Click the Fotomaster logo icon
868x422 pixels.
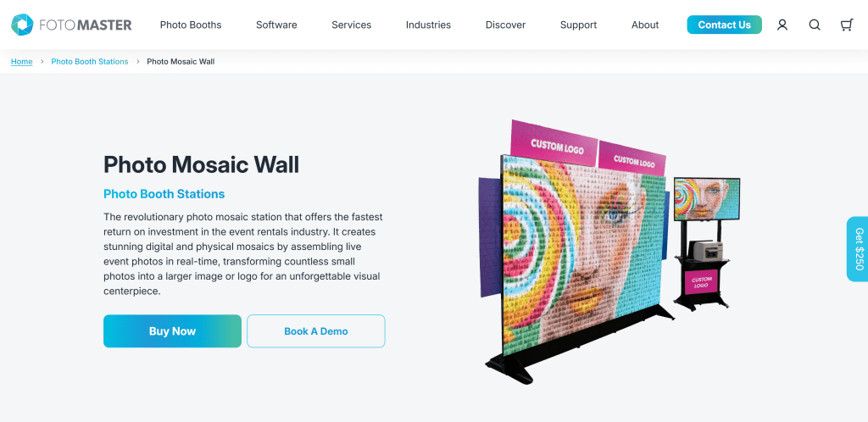point(22,25)
